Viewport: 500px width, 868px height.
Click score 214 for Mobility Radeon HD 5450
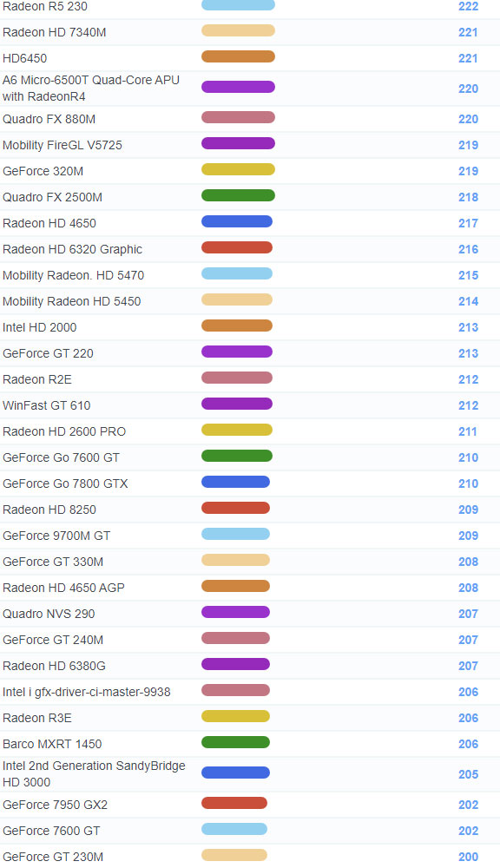(469, 302)
